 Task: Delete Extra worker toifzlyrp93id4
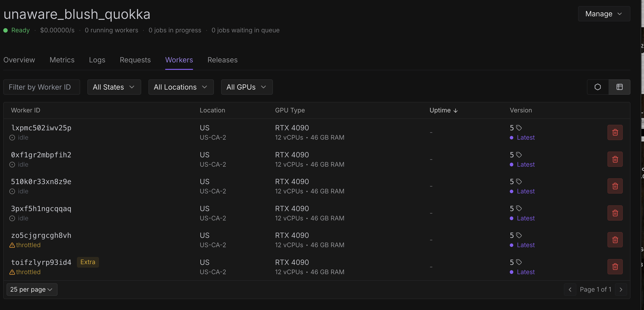tap(615, 266)
